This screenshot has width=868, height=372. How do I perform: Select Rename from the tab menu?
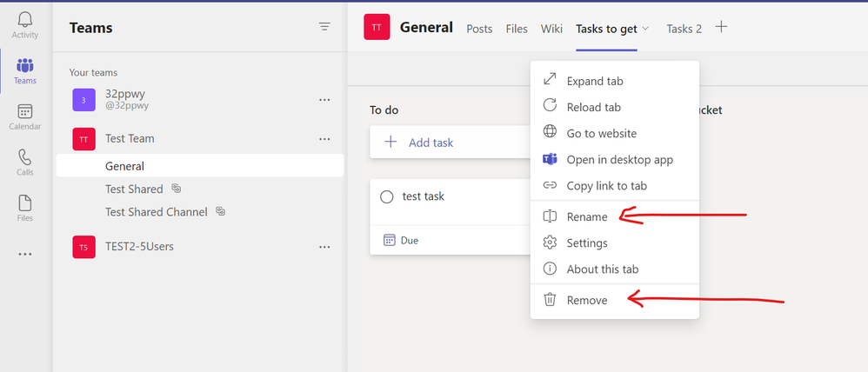(x=587, y=217)
